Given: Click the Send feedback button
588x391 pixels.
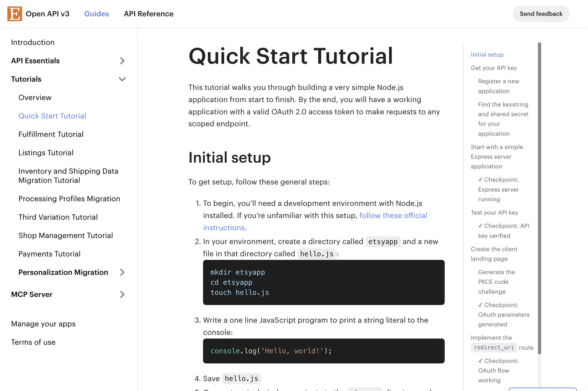Looking at the screenshot, I should (x=541, y=14).
